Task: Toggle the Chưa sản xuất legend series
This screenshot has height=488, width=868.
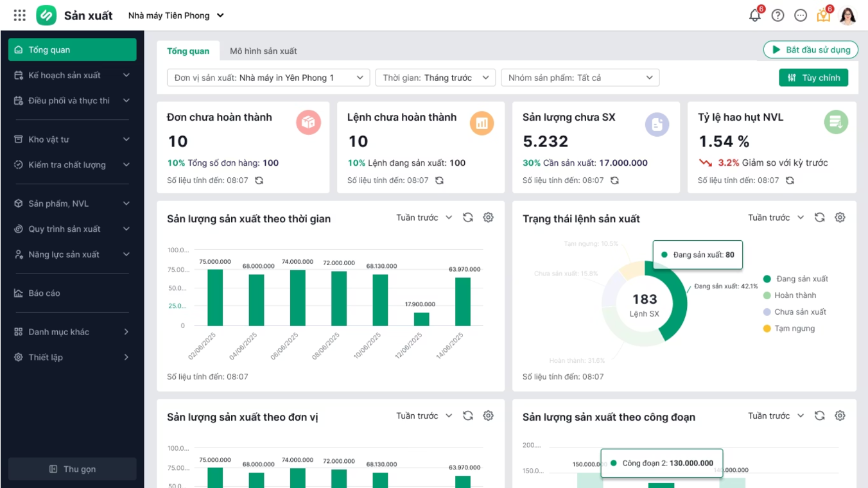Action: (800, 312)
